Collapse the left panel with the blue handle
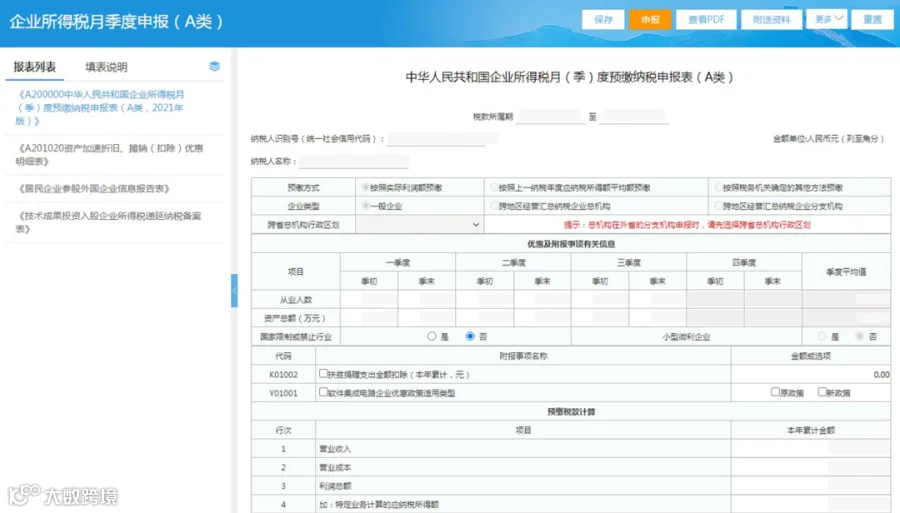 pos(234,290)
